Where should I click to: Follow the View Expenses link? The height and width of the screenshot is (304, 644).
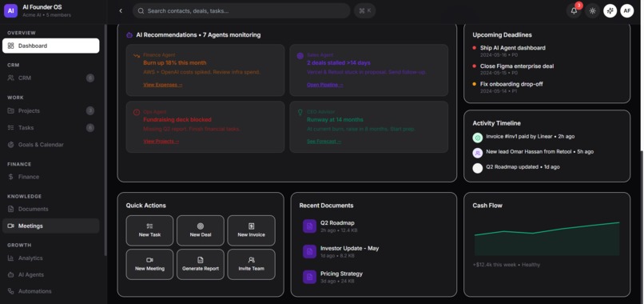163,85
